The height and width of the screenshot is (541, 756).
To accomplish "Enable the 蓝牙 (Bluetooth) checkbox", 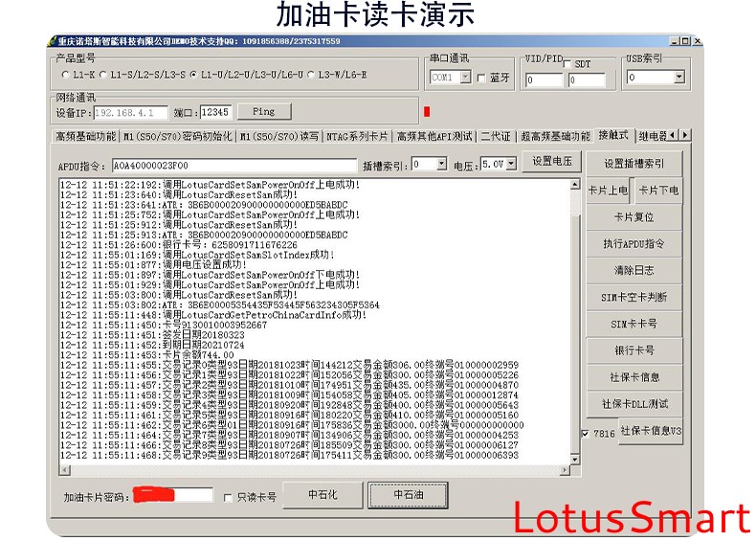I will (481, 78).
